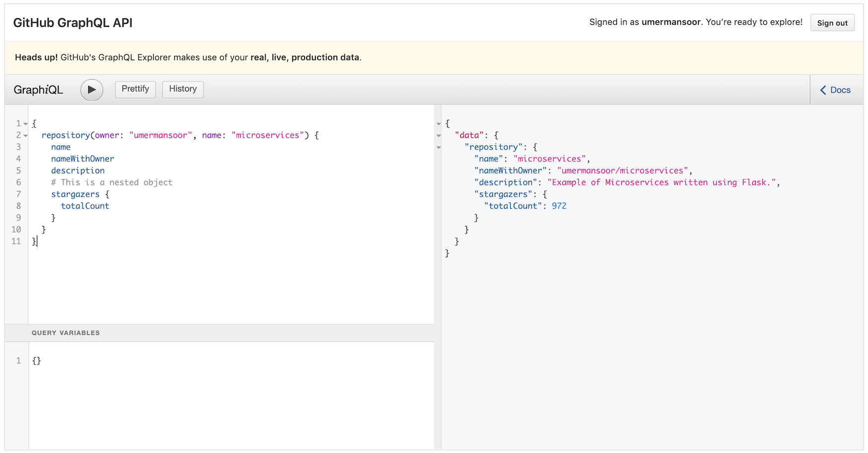This screenshot has height=453, width=868.
Task: Click the divider between editor and results
Action: [437, 224]
